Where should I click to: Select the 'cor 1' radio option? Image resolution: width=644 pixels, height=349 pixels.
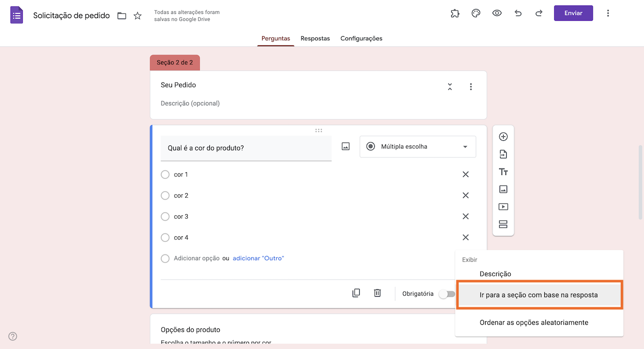(165, 175)
